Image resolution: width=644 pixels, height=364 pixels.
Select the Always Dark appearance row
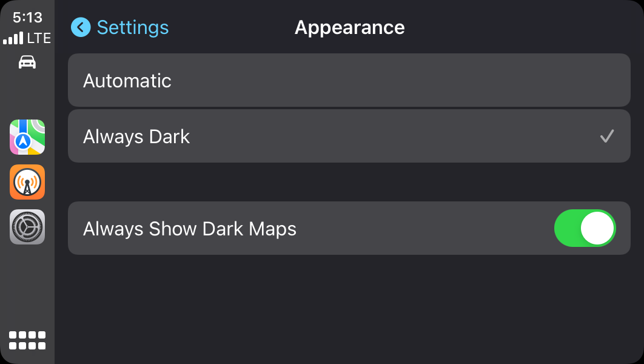coord(349,136)
